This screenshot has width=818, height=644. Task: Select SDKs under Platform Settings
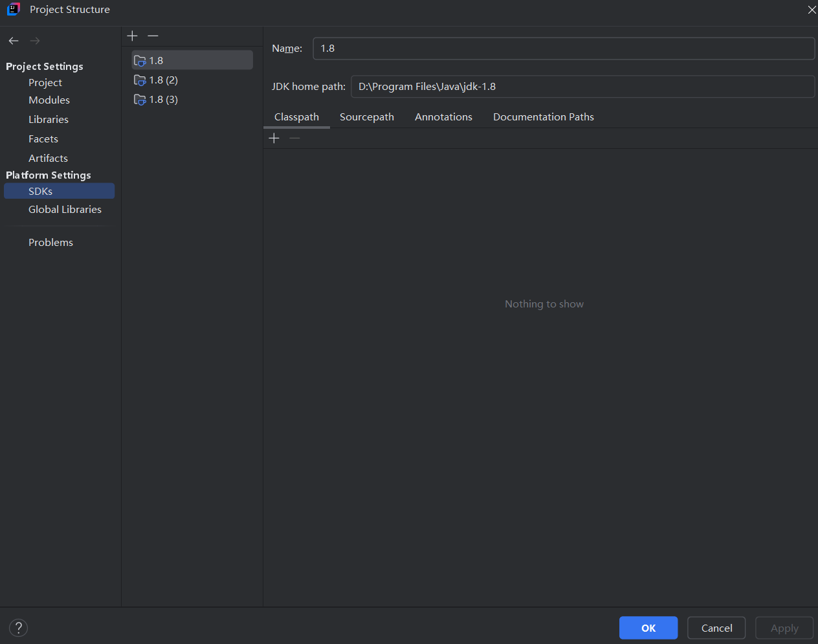[59, 191]
